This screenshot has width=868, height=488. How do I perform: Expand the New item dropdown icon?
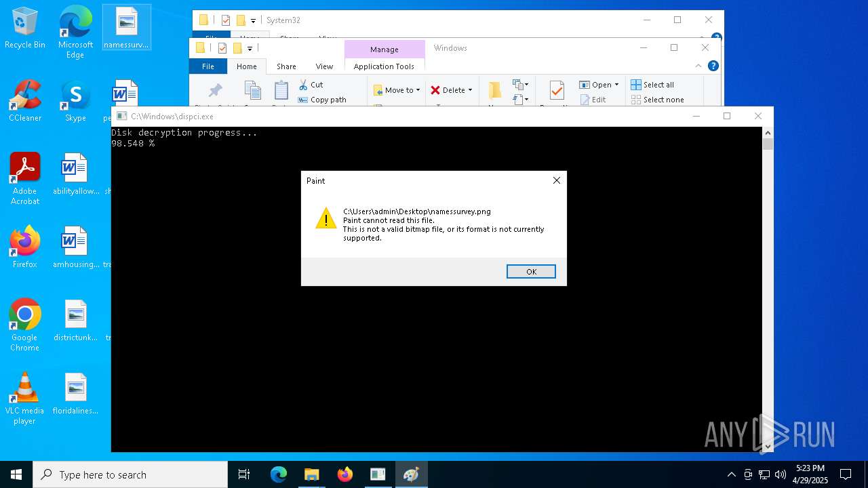point(520,85)
